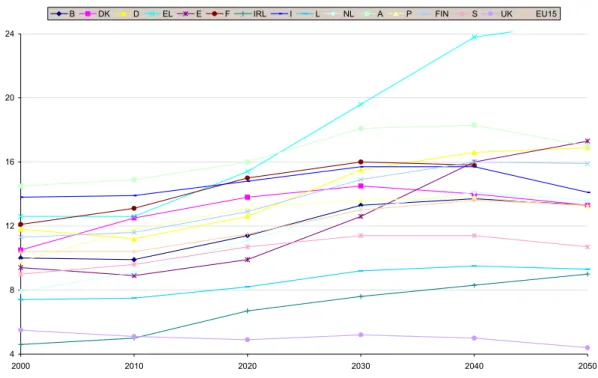
Task: Click the 2030 label on horizontal axis
Action: click(361, 366)
